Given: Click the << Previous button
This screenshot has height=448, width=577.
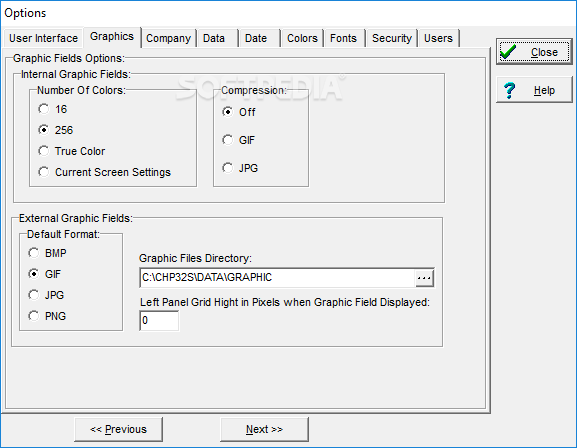Looking at the screenshot, I should [118, 429].
